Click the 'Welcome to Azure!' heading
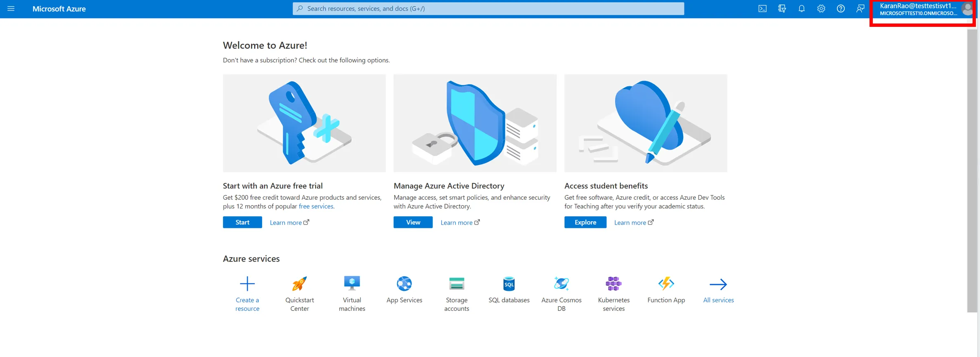This screenshot has height=357, width=980. click(265, 45)
